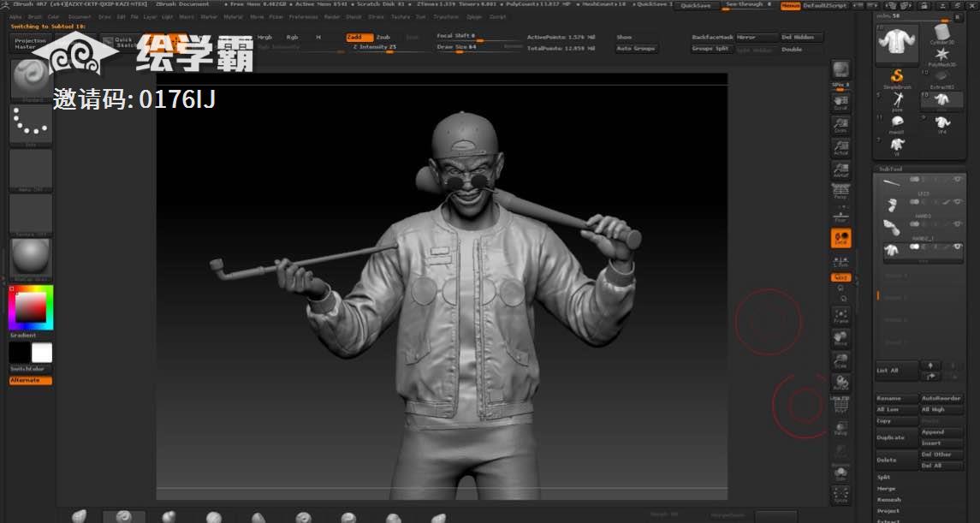Toggle Solo mode
The height and width of the screenshot is (523, 980).
pyautogui.click(x=840, y=473)
